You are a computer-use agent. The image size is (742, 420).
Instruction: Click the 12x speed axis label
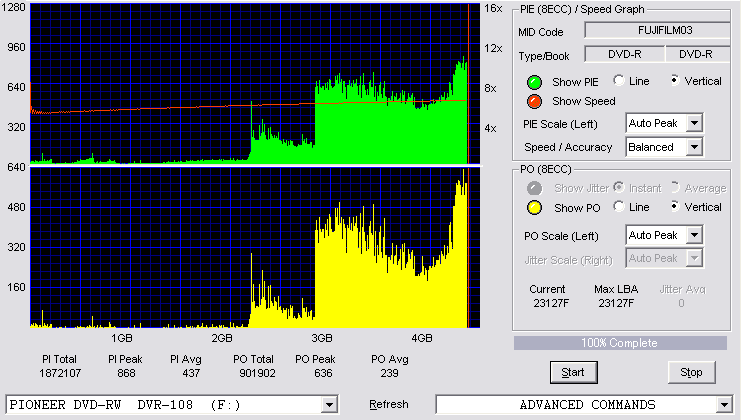493,48
